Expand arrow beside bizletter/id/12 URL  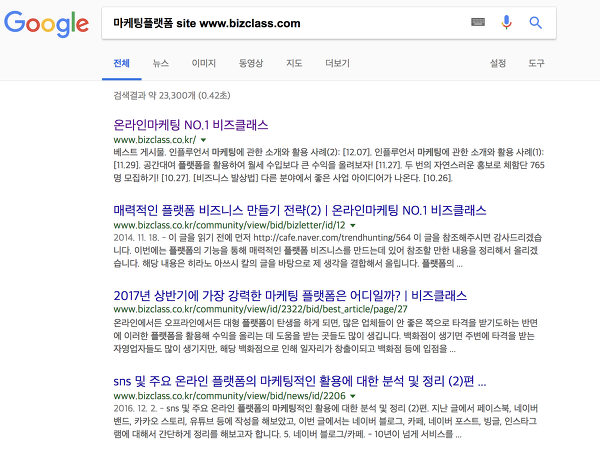pyautogui.click(x=353, y=225)
